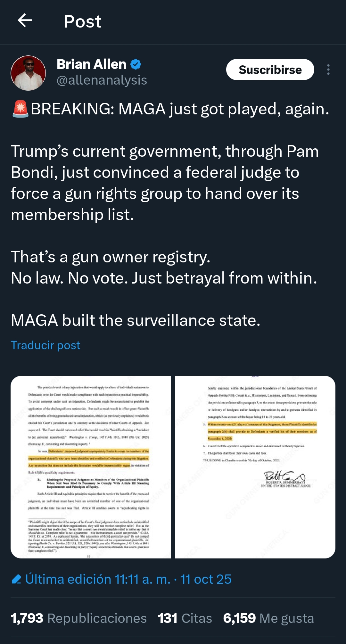This screenshot has height=644, width=346.
Task: Select the post date 11 oct 25
Action: point(206,579)
